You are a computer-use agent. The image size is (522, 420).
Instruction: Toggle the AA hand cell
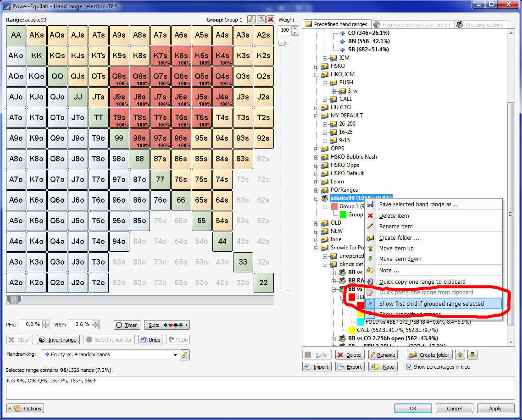coord(16,35)
